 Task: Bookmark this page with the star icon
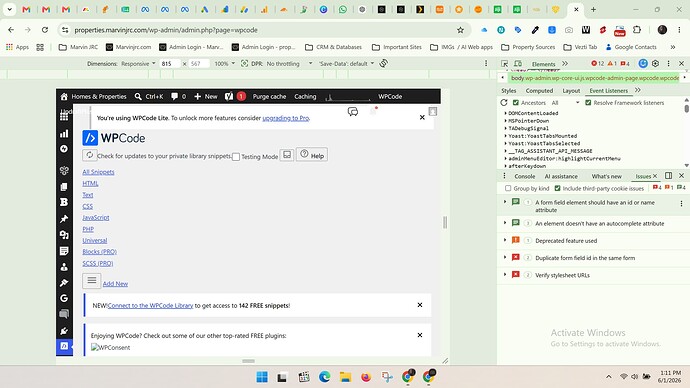460,30
